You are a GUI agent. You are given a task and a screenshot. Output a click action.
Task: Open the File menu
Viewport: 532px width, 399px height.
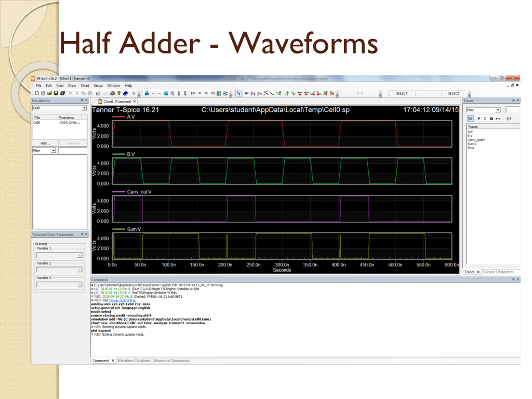tap(38, 85)
